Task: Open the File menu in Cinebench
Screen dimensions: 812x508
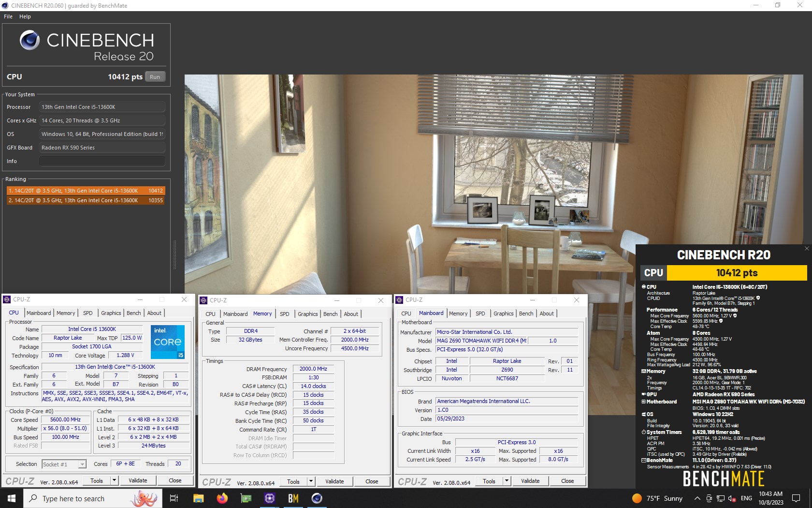Action: (8, 16)
